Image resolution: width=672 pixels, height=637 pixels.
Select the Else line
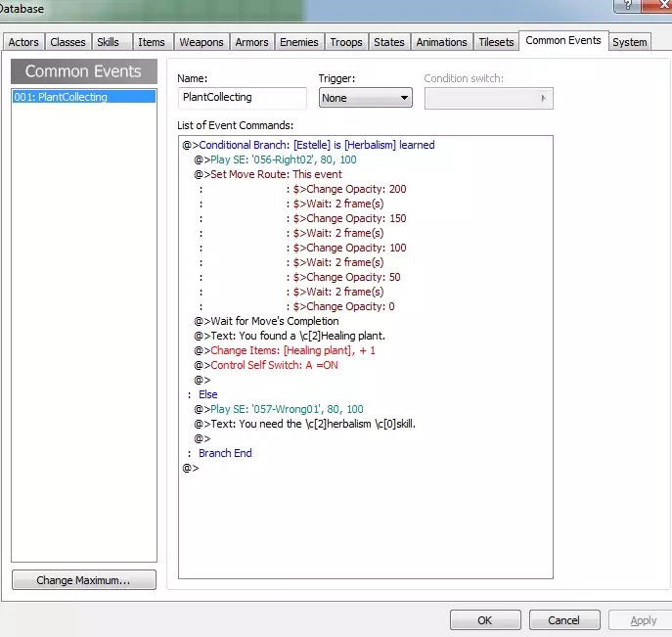207,394
